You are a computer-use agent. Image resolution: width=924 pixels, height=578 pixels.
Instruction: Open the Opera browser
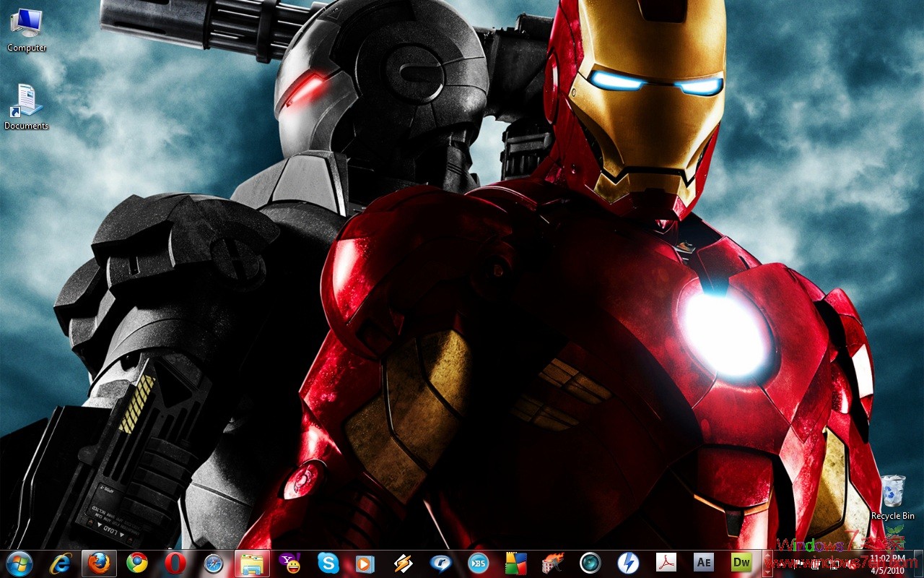coord(173,564)
